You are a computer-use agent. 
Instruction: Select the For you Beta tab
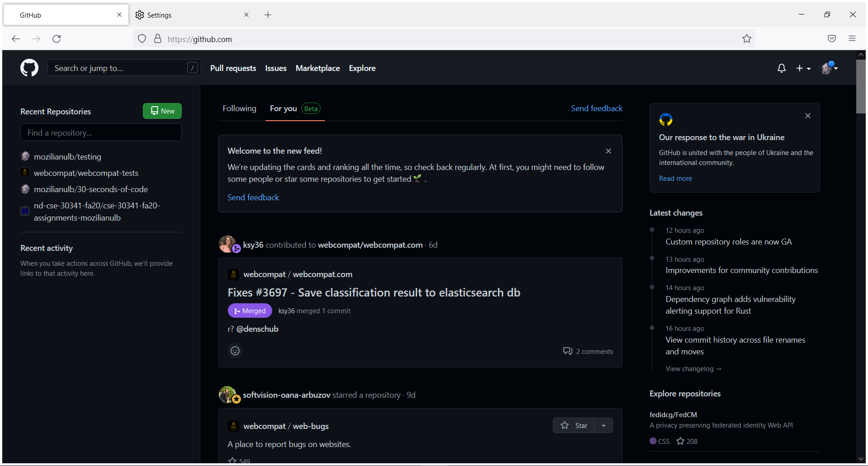tap(295, 108)
